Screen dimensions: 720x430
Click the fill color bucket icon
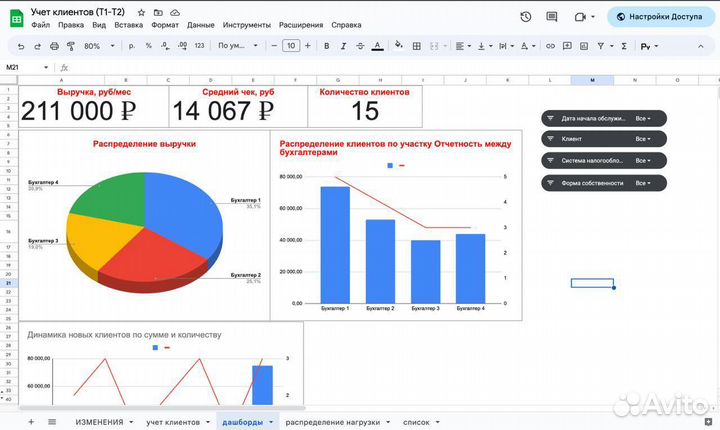(399, 45)
